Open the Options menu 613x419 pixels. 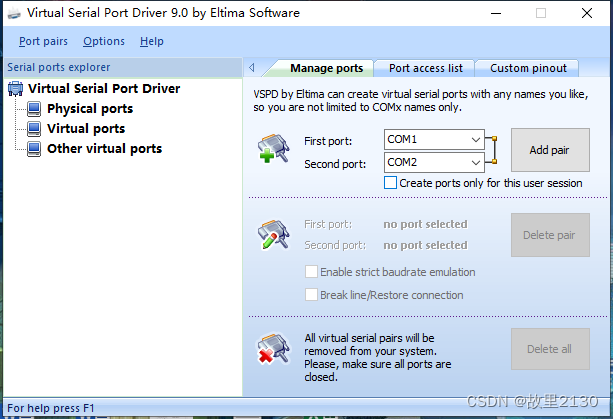tap(104, 41)
